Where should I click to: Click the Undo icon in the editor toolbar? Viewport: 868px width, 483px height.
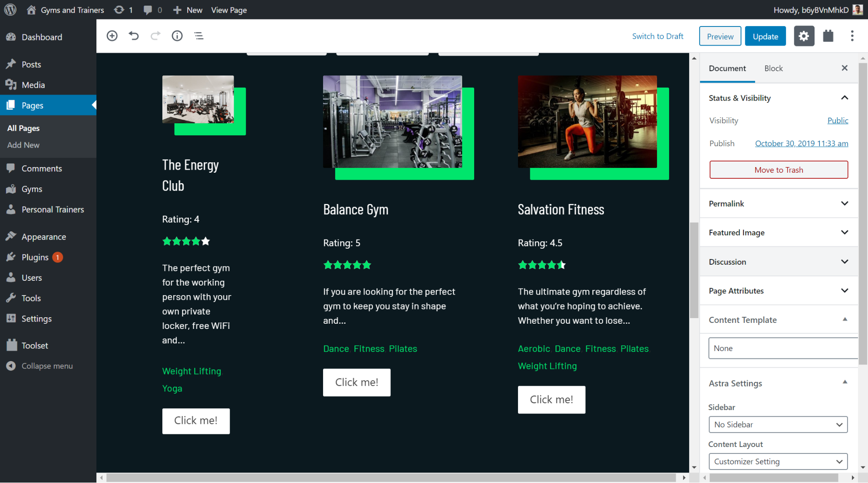134,36
